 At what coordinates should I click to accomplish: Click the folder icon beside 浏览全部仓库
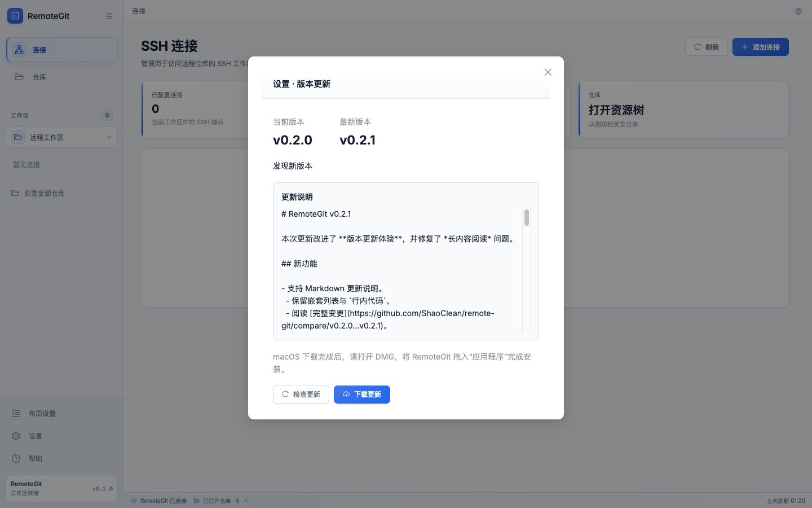(x=15, y=193)
